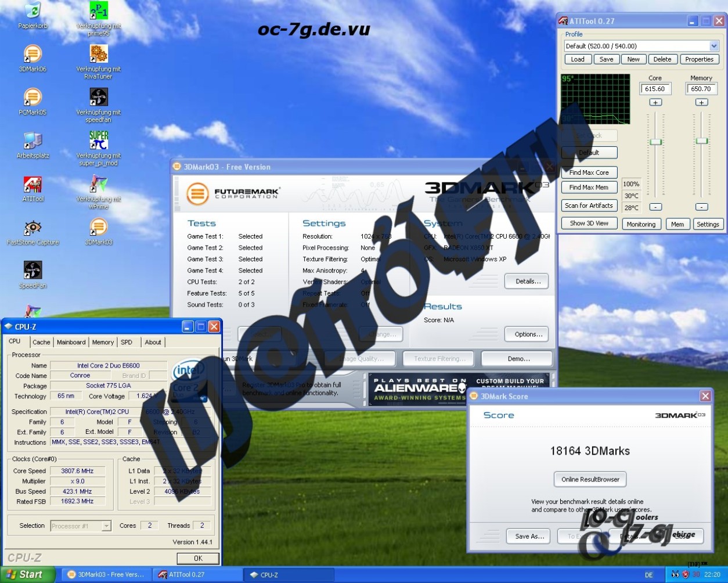Click Load in ATITool profile section
Viewport: 728px width, 583px height.
click(578, 59)
